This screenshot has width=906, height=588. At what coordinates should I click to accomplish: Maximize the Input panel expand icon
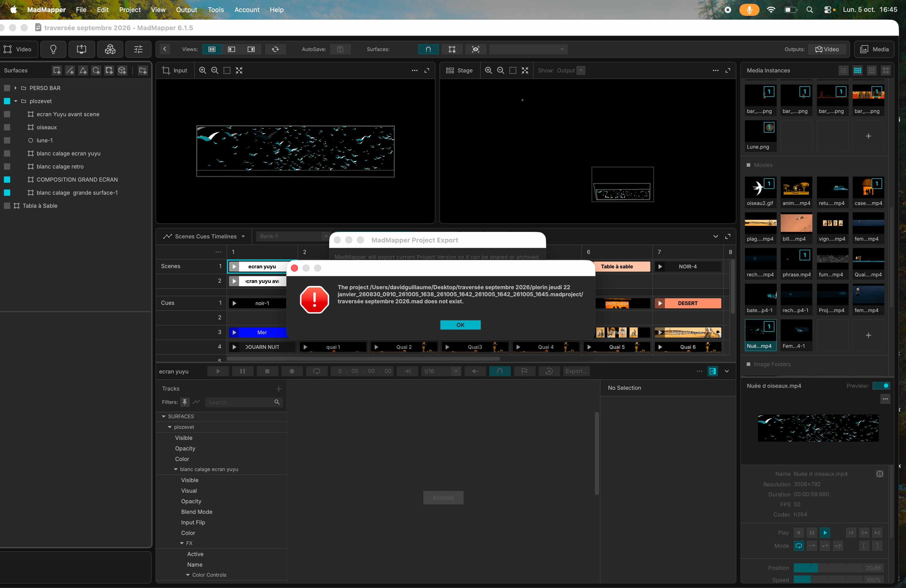pos(427,70)
